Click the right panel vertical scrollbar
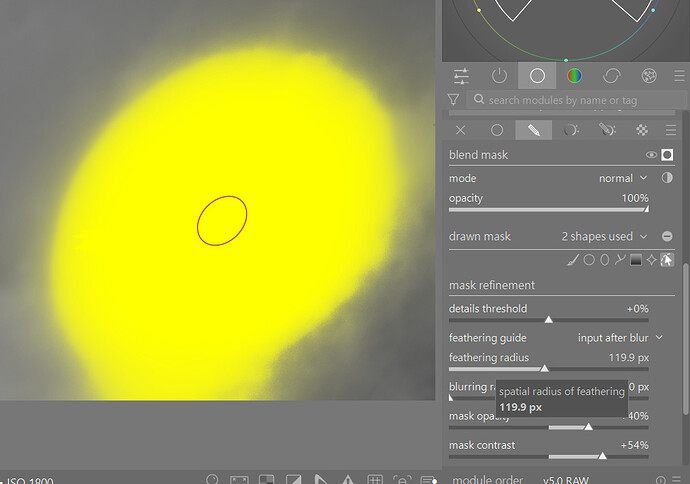Image resolution: width=690 pixels, height=484 pixels. click(x=685, y=339)
